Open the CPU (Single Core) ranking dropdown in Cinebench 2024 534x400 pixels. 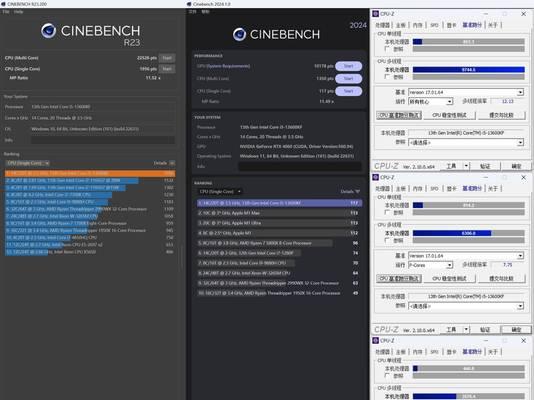point(220,191)
